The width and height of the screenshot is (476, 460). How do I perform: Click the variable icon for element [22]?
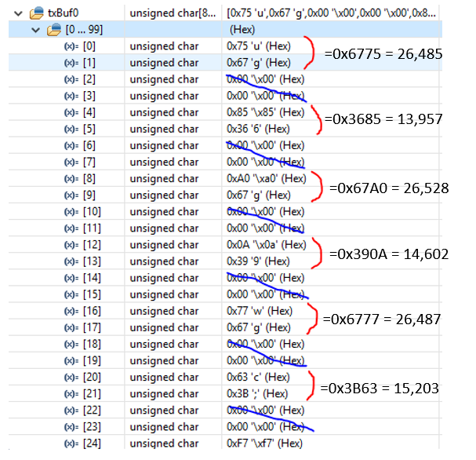coord(71,411)
